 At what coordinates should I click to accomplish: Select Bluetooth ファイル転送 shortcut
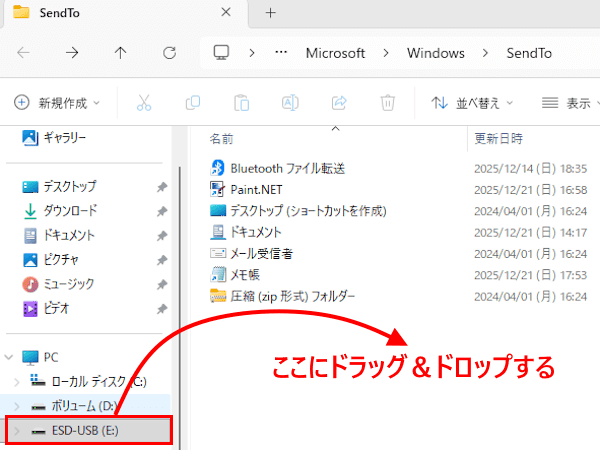click(277, 168)
